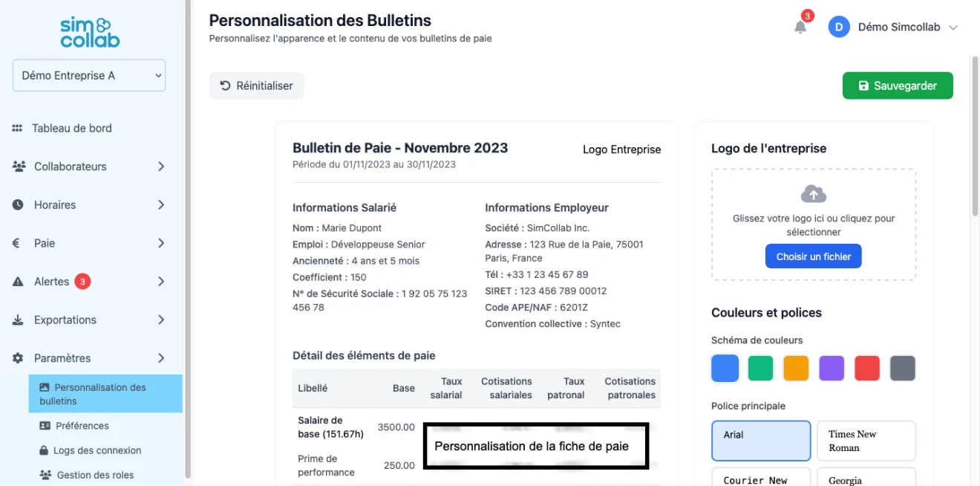Screen dimensions: 980x486
Task: Click the Tableau de bord grid icon
Action: pos(17,129)
